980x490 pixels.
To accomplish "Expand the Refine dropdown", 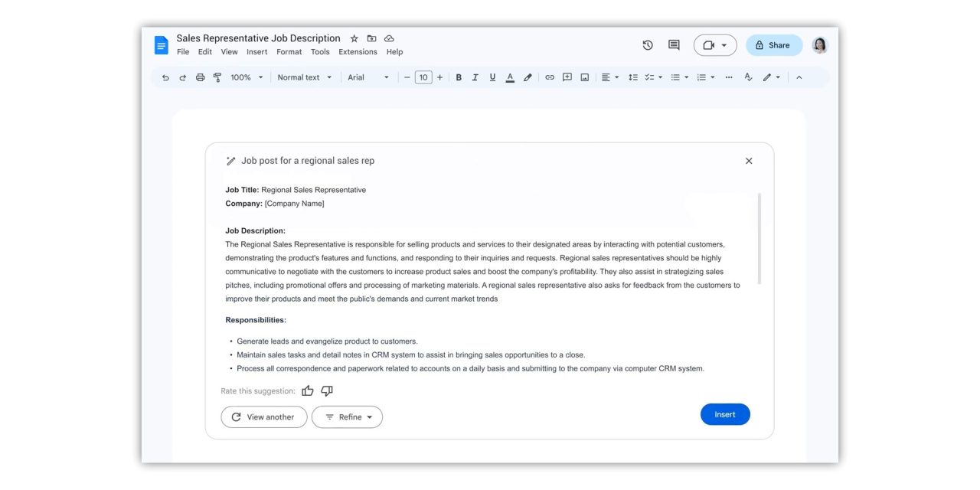I will pyautogui.click(x=348, y=417).
